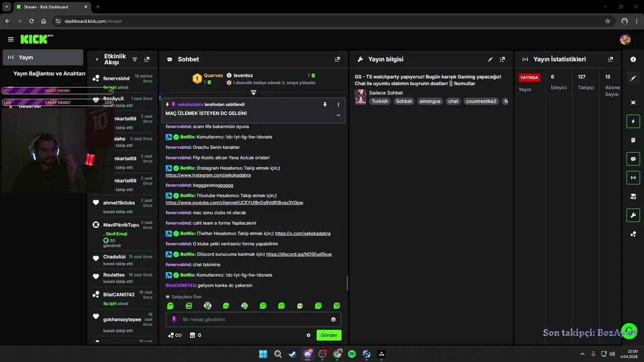644x362 pixels.
Task: Insert the headphones green Kick emote
Action: click(x=245, y=306)
